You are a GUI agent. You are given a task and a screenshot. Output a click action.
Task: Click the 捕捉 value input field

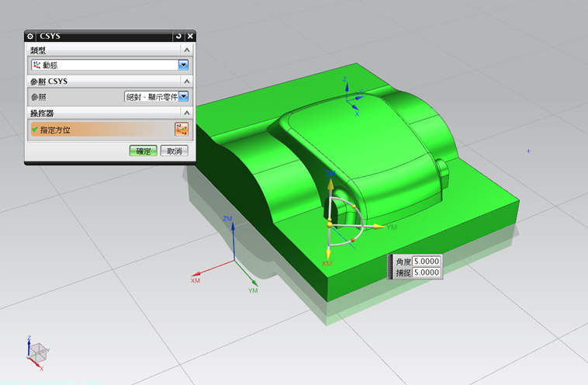(427, 272)
